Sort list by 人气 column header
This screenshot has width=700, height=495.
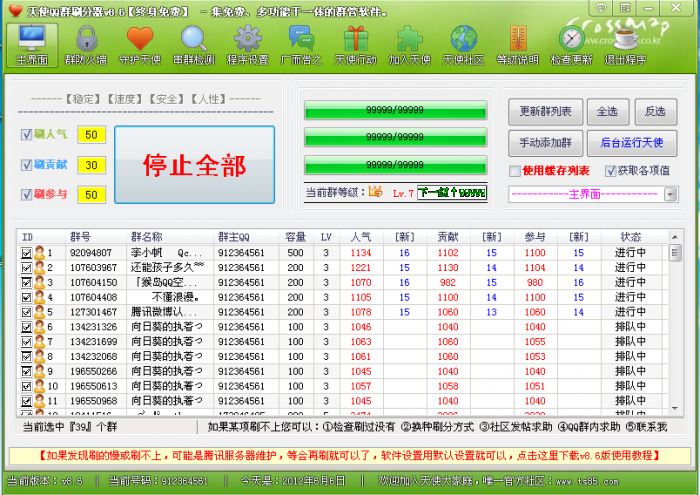coord(361,237)
